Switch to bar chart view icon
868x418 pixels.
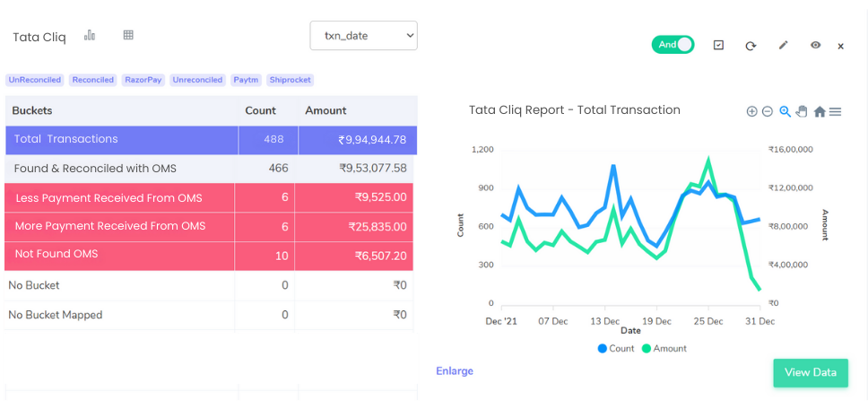[89, 36]
